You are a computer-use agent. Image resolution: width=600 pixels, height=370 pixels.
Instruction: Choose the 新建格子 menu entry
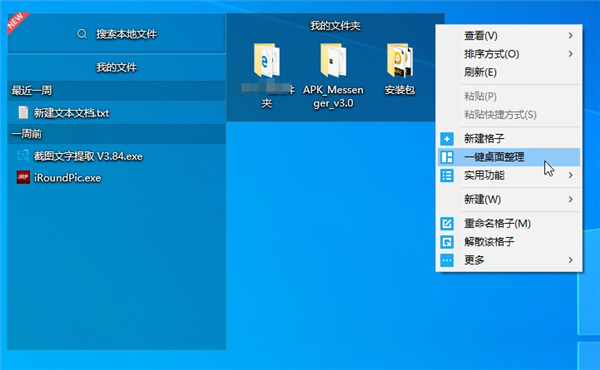coord(509,139)
